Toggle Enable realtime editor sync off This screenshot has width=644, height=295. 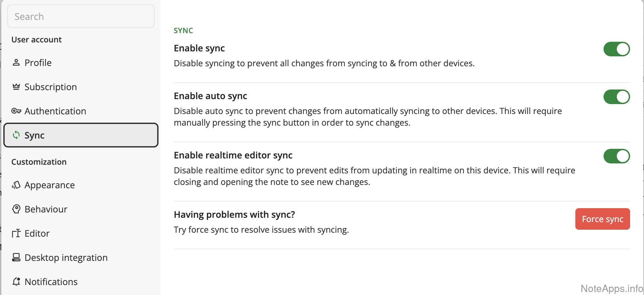pyautogui.click(x=616, y=156)
